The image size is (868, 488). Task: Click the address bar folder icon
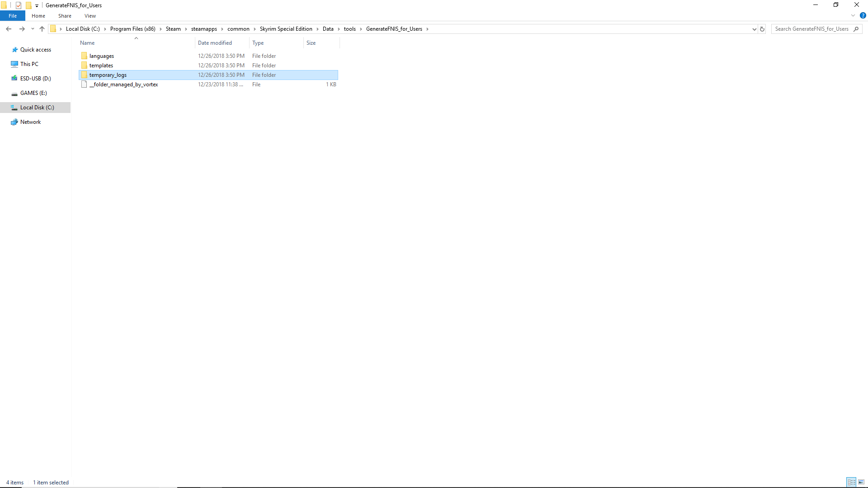pyautogui.click(x=53, y=29)
